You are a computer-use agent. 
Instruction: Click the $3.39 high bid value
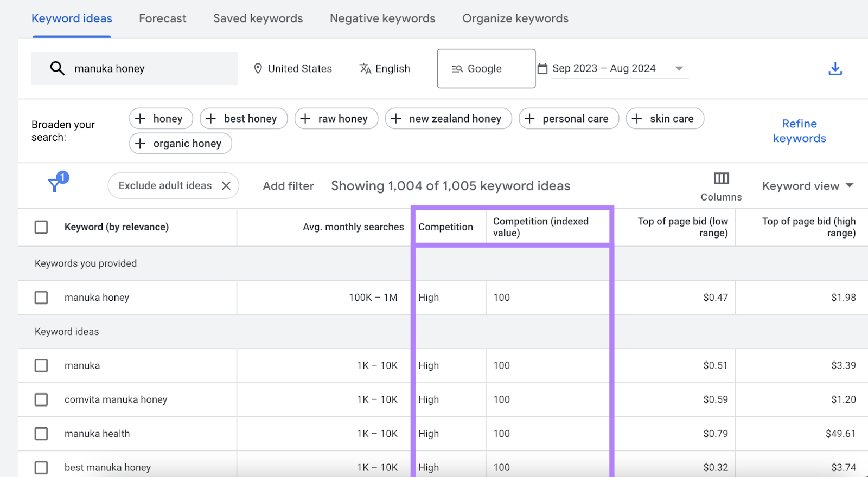click(844, 366)
